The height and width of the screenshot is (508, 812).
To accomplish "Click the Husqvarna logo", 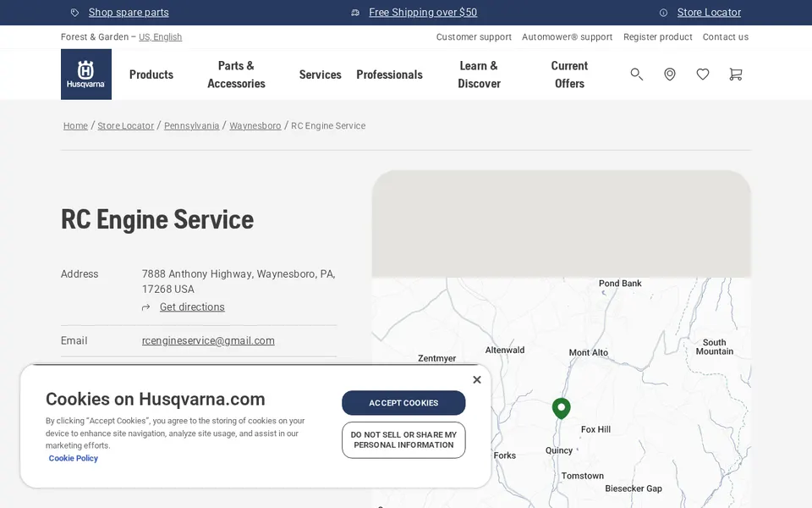I will (x=86, y=75).
